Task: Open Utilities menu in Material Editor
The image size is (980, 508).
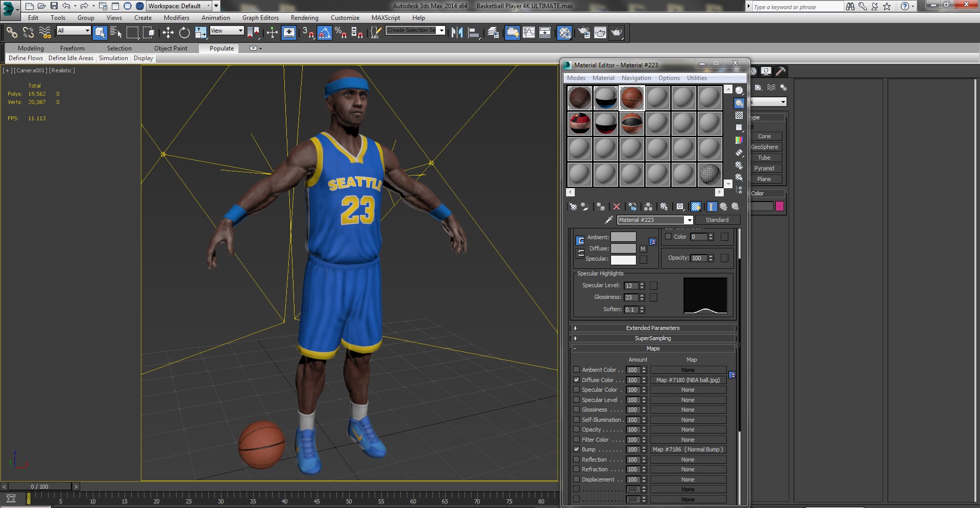Action: (697, 78)
